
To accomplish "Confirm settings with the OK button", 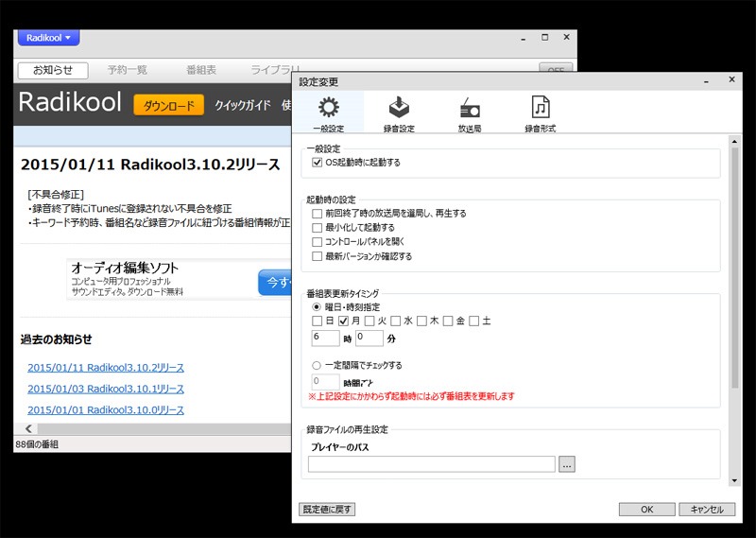I will pyautogui.click(x=647, y=509).
